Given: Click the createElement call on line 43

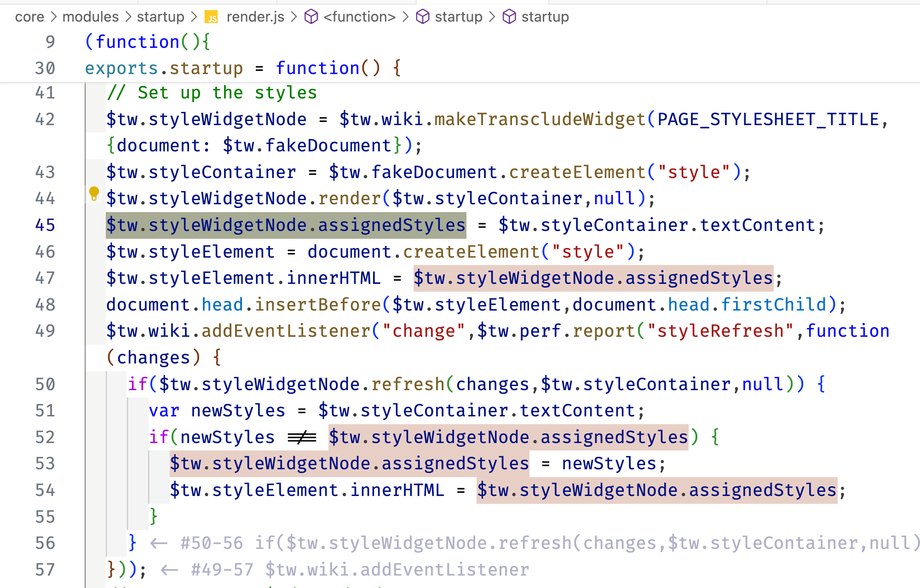Looking at the screenshot, I should [x=577, y=173].
